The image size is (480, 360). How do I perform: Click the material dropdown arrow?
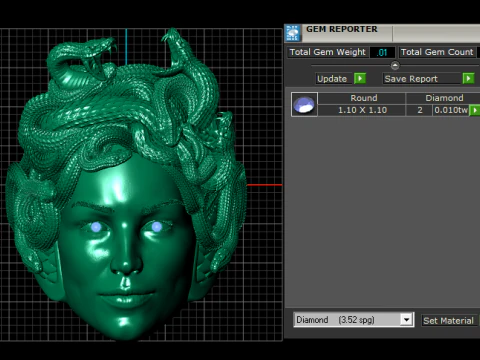click(406, 320)
